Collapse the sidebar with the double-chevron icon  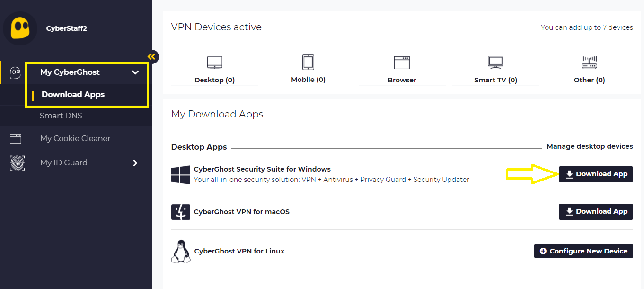tap(151, 57)
